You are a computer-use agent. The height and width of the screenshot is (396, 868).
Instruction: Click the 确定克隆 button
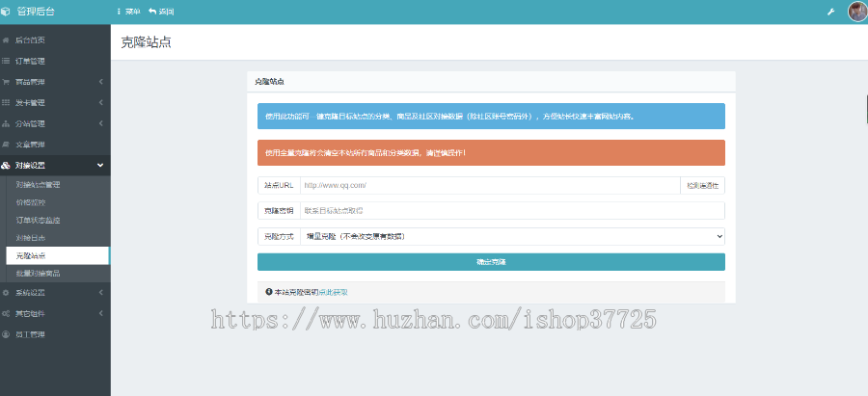(x=491, y=262)
